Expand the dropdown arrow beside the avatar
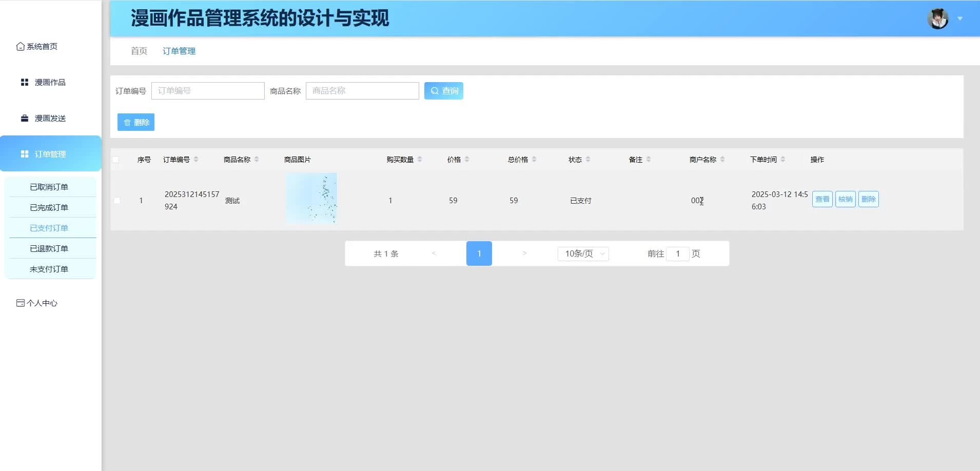The image size is (980, 471). 960,19
